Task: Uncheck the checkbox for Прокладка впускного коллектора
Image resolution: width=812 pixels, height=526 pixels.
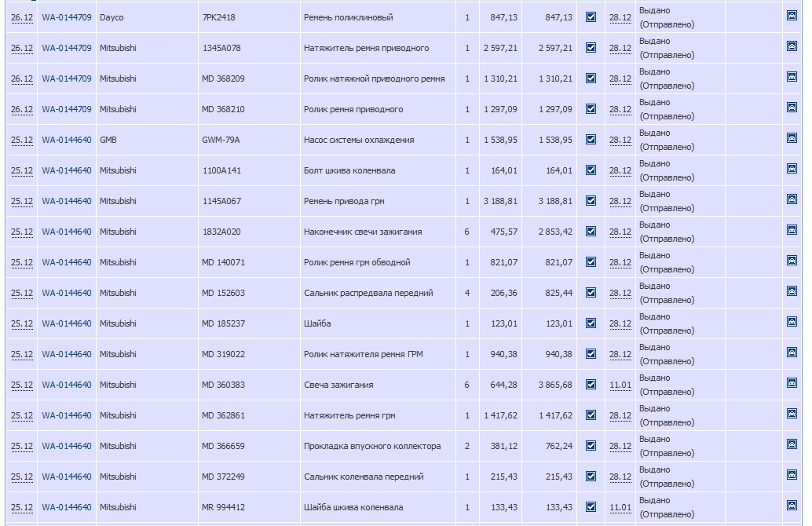Action: click(x=591, y=445)
